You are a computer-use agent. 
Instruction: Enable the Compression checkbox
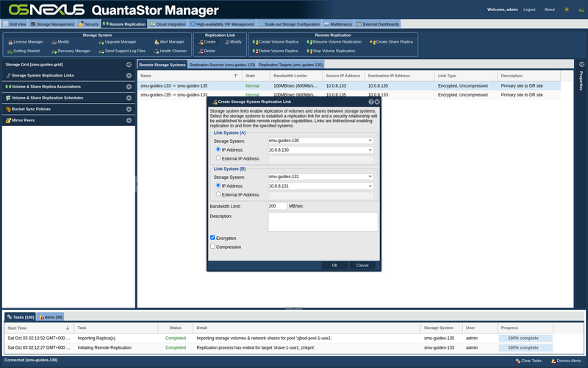tap(212, 247)
